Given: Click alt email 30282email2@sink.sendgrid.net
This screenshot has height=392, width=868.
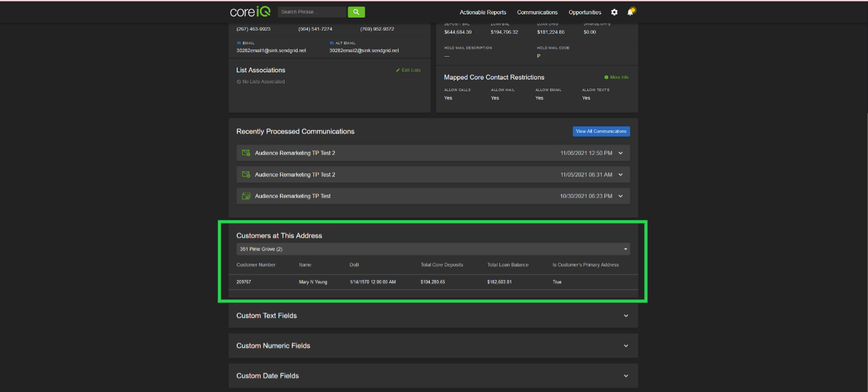Looking at the screenshot, I should pyautogui.click(x=364, y=50).
